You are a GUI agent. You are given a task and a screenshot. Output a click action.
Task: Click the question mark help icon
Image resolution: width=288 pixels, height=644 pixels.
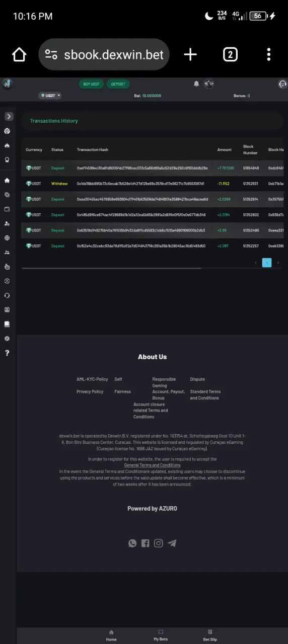[7, 353]
